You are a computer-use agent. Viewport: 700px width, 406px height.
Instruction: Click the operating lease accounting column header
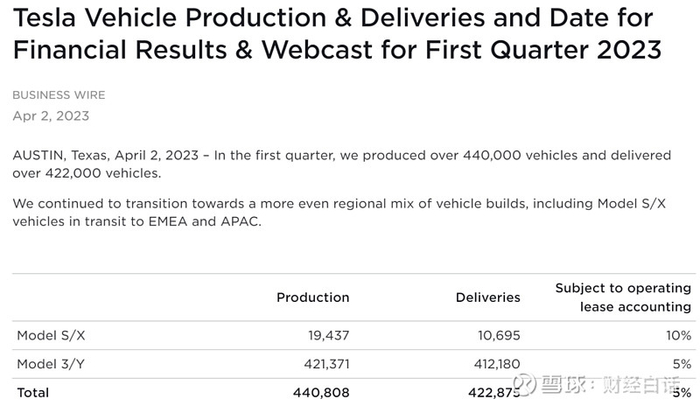coord(623,297)
